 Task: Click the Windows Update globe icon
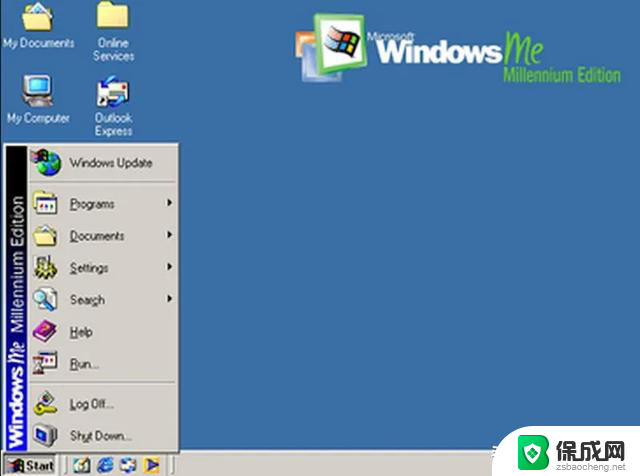pos(47,162)
